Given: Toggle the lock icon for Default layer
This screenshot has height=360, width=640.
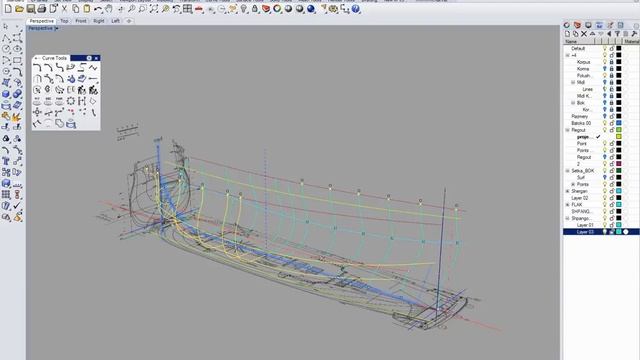Looking at the screenshot, I should (x=612, y=48).
